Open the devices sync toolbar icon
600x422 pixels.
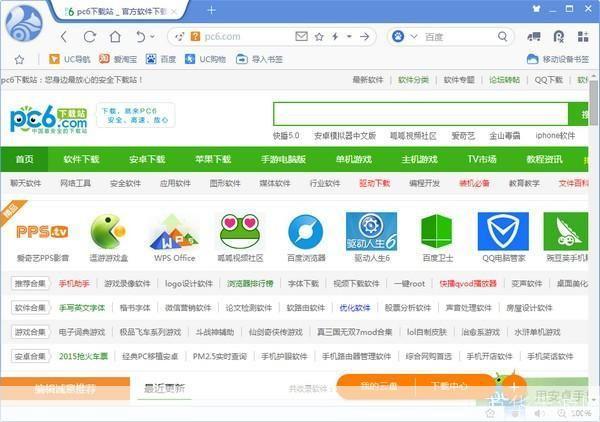(534, 37)
